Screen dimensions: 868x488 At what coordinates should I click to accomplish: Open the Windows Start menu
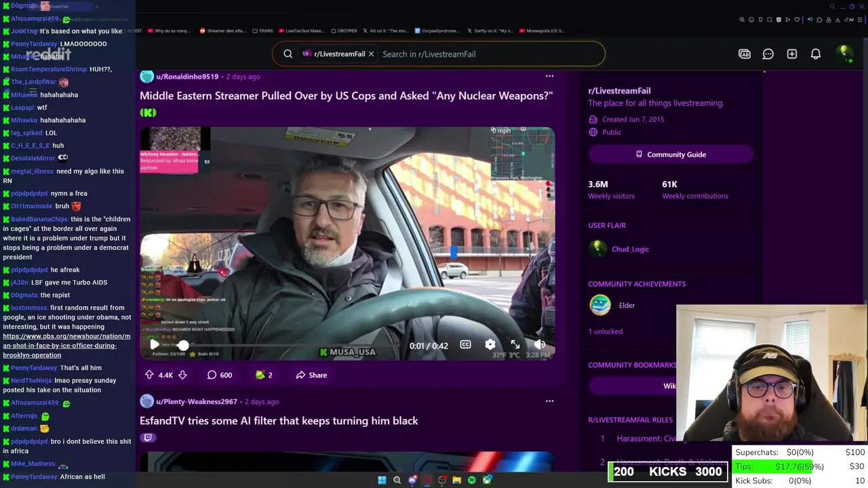382,480
